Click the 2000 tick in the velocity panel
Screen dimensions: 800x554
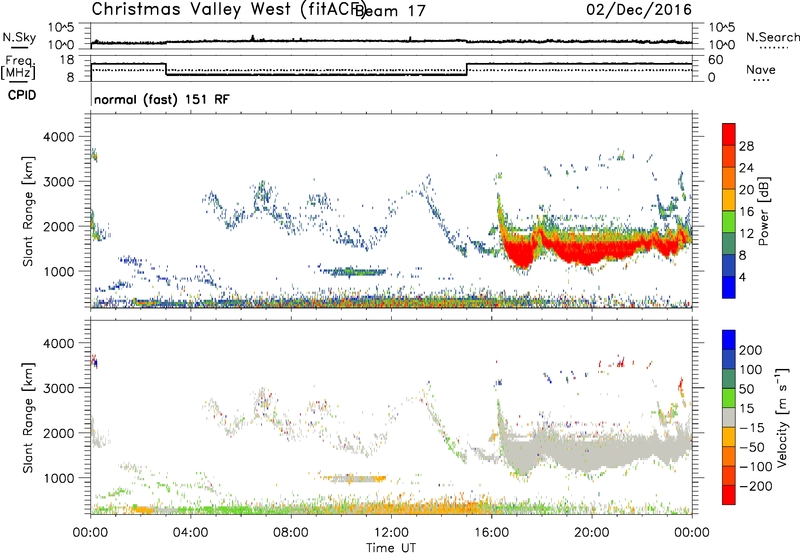[58, 433]
